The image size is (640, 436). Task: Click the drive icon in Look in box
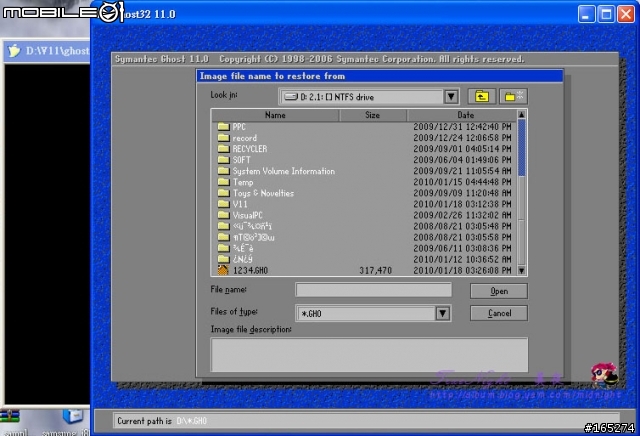[x=291, y=97]
